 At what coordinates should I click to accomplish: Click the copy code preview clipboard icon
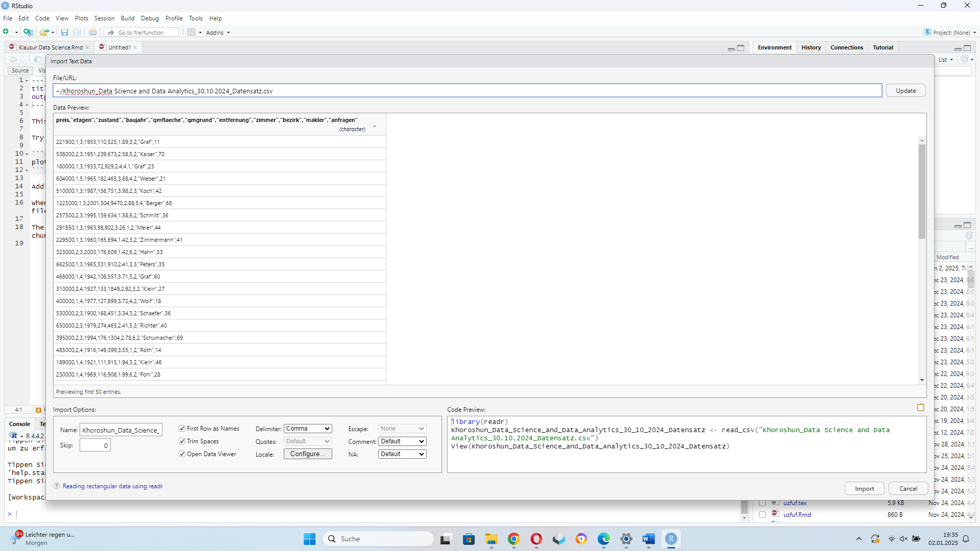(920, 407)
